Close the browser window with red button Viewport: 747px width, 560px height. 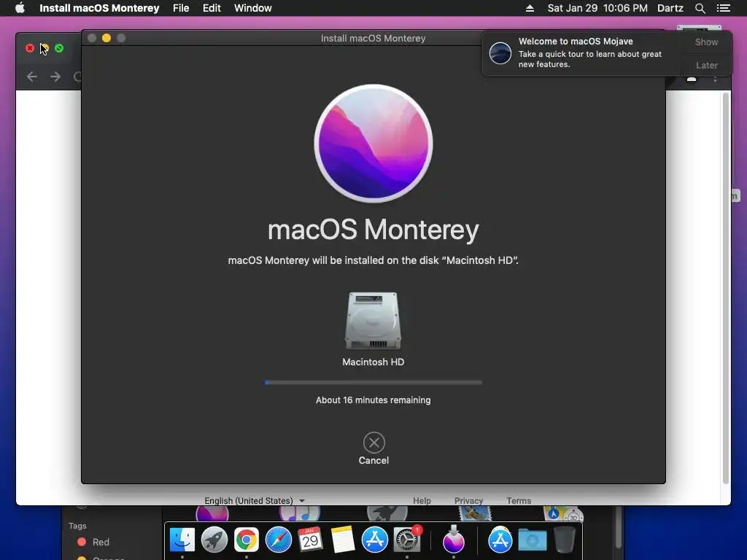29,48
